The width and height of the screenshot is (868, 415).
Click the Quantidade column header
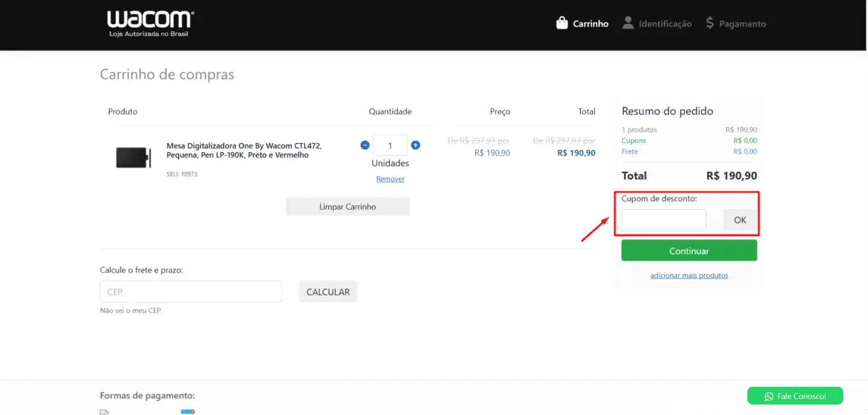tap(390, 111)
